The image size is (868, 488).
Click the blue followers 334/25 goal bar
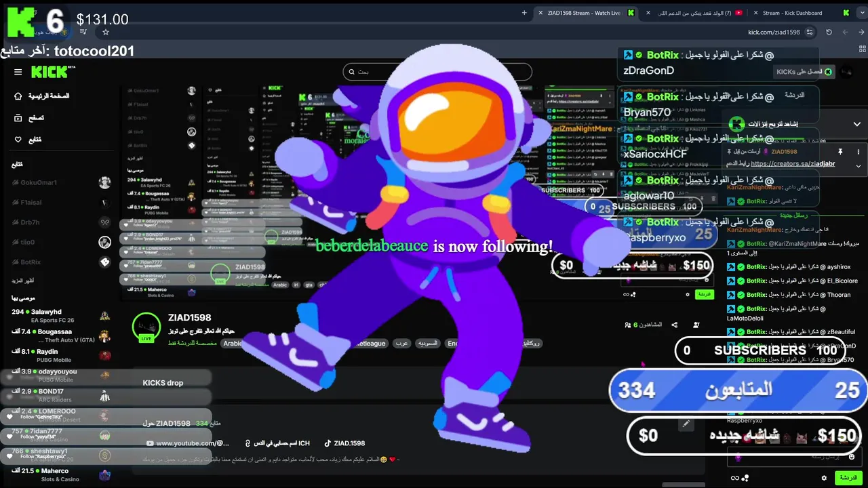738,390
